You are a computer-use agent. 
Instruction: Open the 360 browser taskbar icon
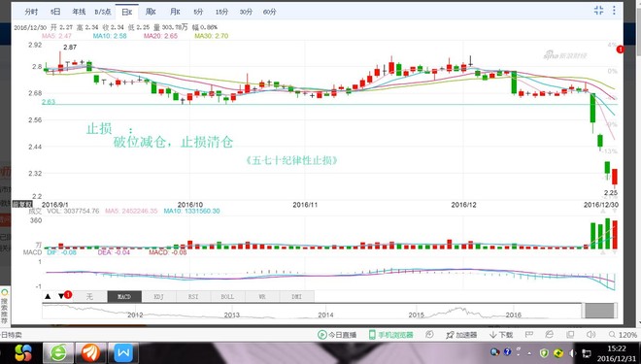[x=58, y=353]
